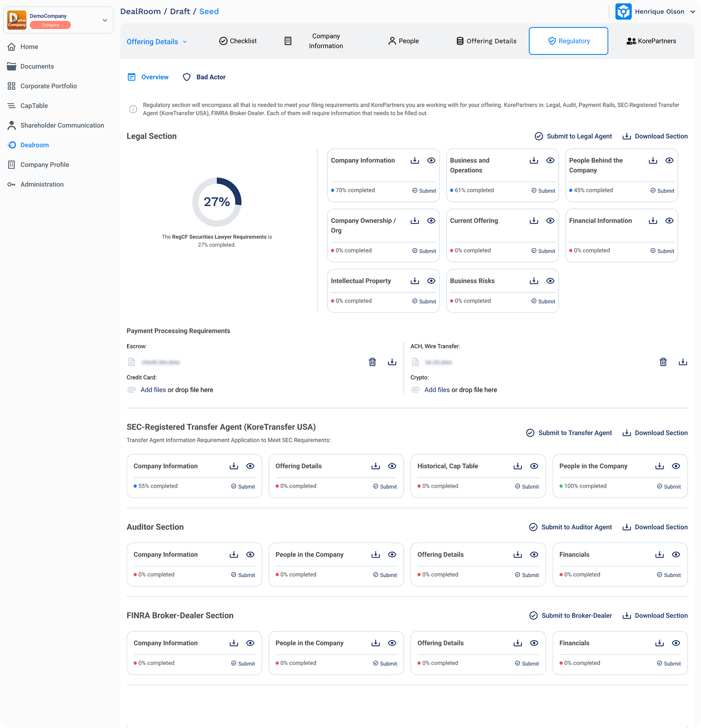The height and width of the screenshot is (728, 701).
Task: Add files under Crypto
Action: [437, 390]
